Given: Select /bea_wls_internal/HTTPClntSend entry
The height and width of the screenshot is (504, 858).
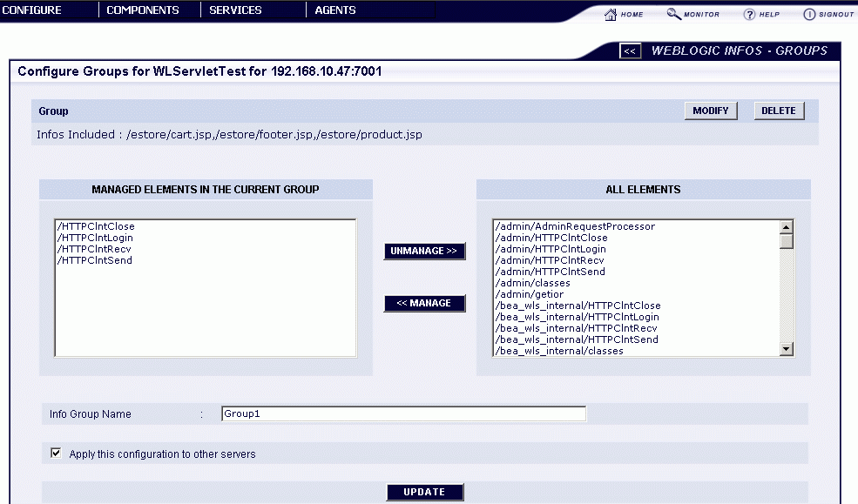Looking at the screenshot, I should 577,339.
